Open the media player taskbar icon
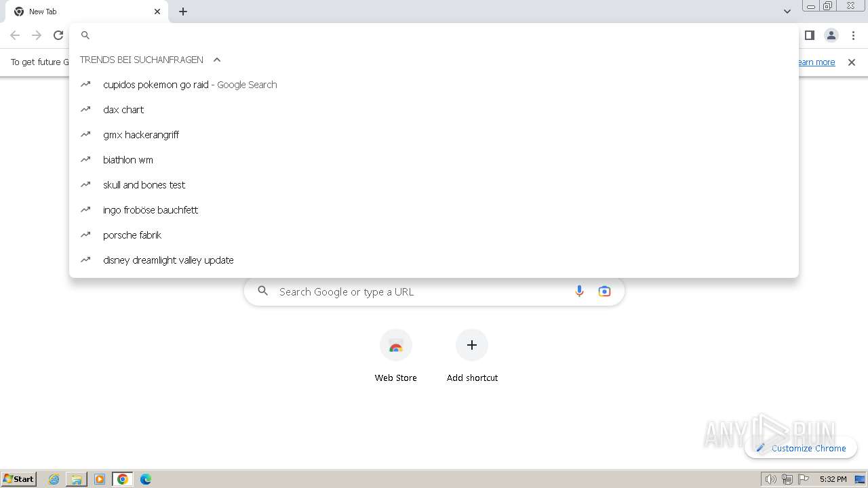Viewport: 868px width, 488px height. click(100, 479)
